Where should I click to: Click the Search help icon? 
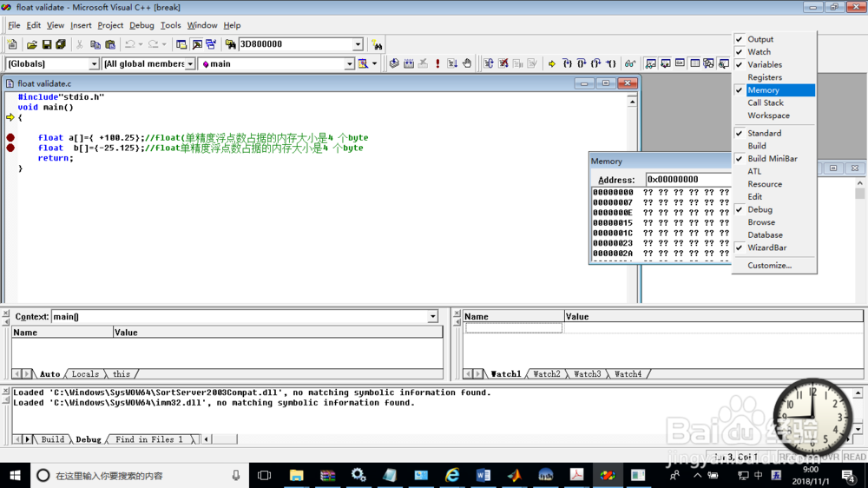(x=377, y=44)
